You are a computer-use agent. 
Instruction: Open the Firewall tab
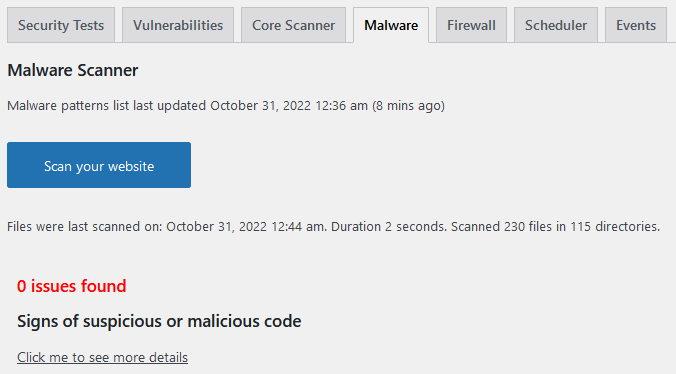tap(471, 25)
